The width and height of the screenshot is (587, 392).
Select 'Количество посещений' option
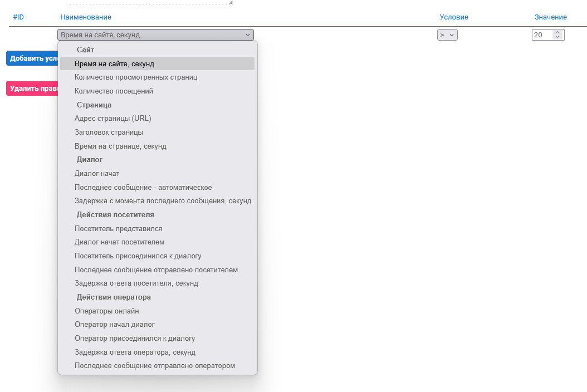[x=114, y=91]
